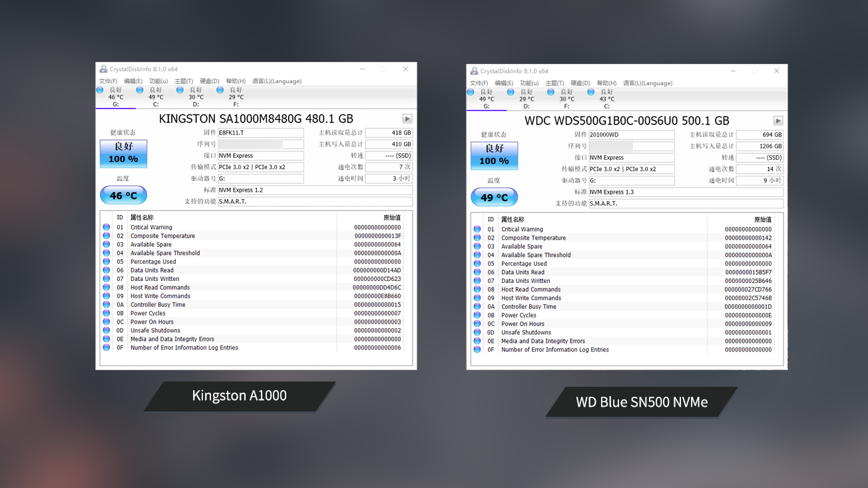This screenshot has width=868, height=488.
Task: Select D: drive 29 °C in WD window
Action: point(527,99)
